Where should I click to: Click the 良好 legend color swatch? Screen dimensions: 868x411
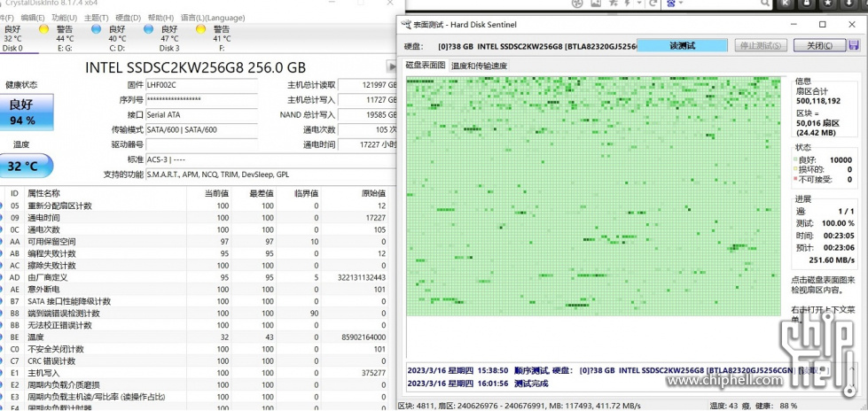pyautogui.click(x=795, y=159)
